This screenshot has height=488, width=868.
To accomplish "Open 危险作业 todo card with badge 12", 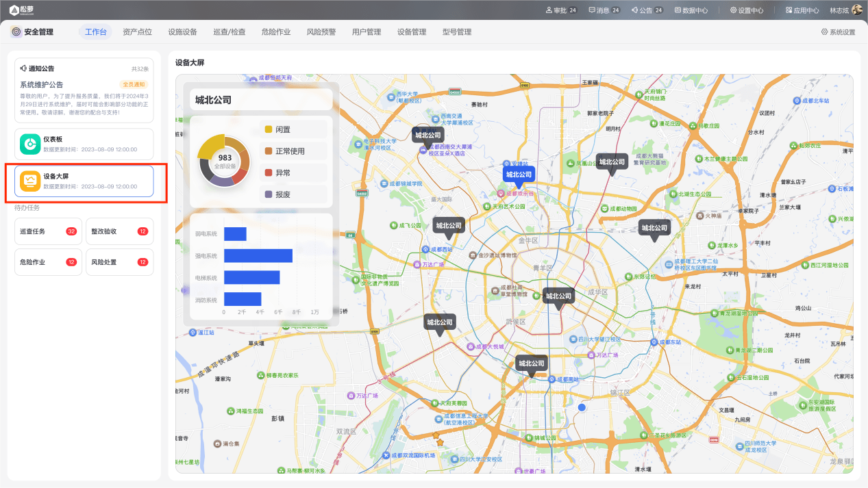I will 48,262.
